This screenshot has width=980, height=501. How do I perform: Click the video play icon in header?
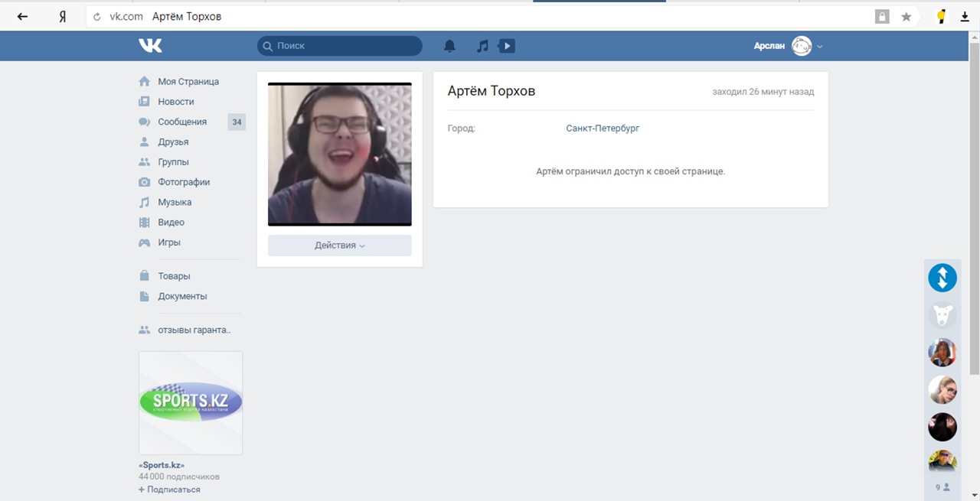pos(506,46)
